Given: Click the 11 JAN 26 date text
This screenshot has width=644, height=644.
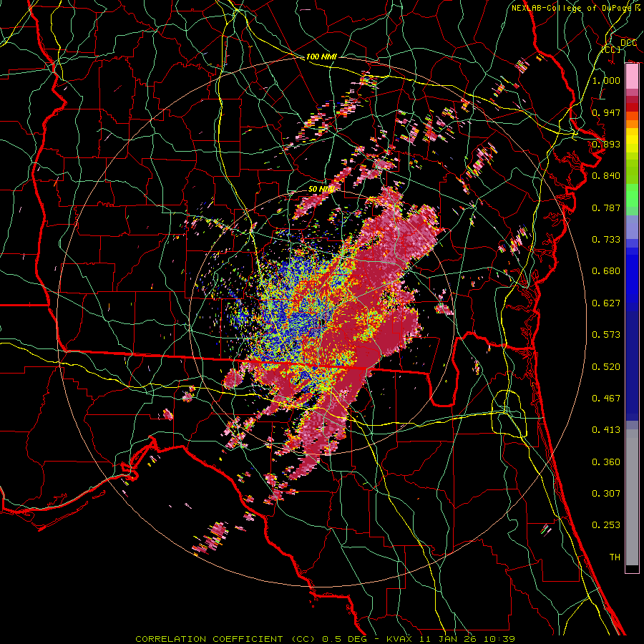Looking at the screenshot, I should point(449,639).
